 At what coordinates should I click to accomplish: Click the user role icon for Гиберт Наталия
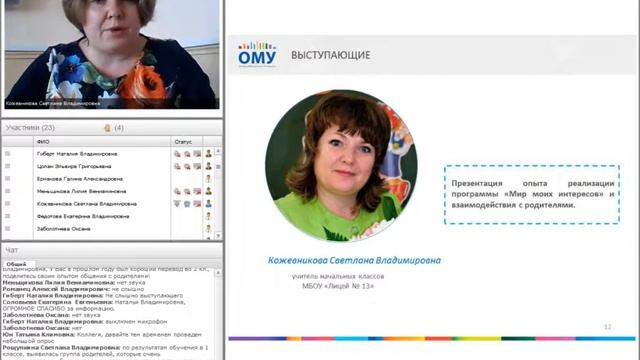point(209,154)
